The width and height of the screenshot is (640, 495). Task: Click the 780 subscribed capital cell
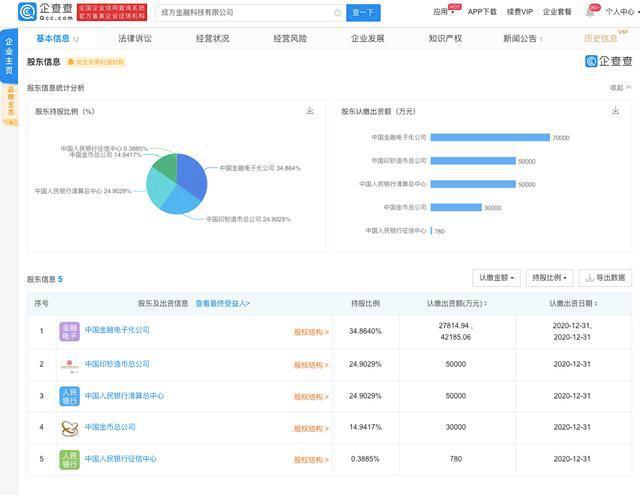[x=456, y=459]
